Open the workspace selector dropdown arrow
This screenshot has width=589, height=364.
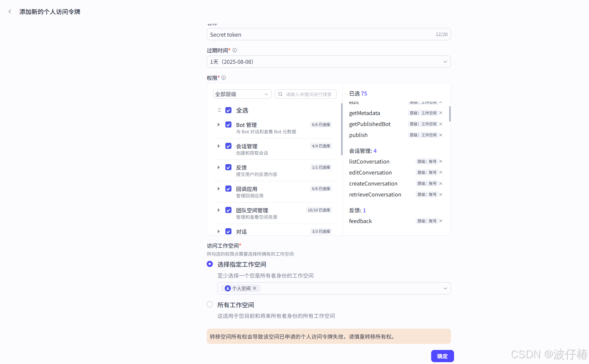[445, 288]
